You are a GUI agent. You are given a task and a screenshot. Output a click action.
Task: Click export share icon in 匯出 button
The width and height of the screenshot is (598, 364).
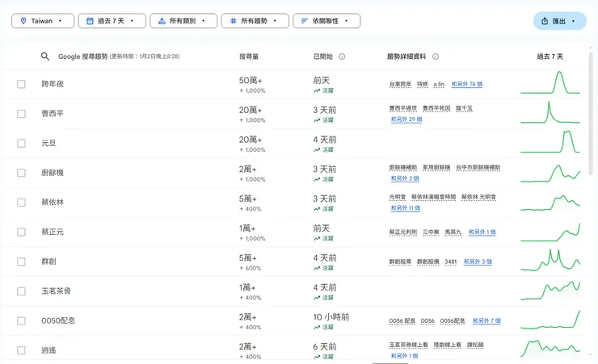pyautogui.click(x=545, y=21)
